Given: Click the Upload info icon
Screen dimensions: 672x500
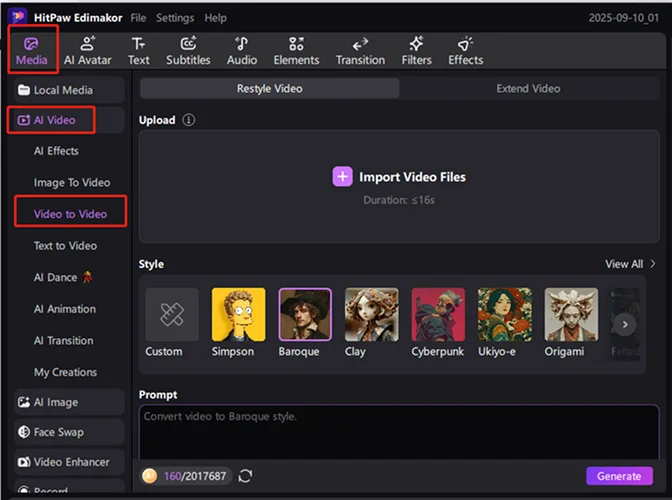Looking at the screenshot, I should tap(189, 120).
